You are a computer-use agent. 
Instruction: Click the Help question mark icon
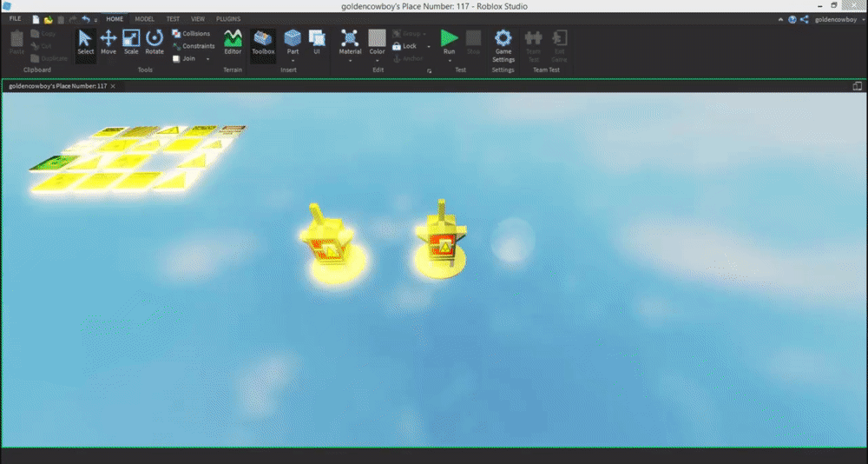pos(792,19)
